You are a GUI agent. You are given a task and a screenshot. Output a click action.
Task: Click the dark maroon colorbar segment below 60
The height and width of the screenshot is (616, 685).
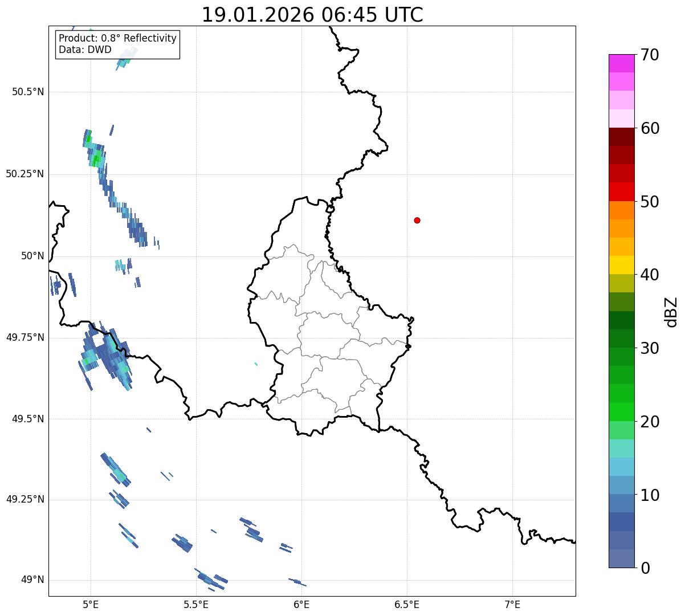coord(621,137)
